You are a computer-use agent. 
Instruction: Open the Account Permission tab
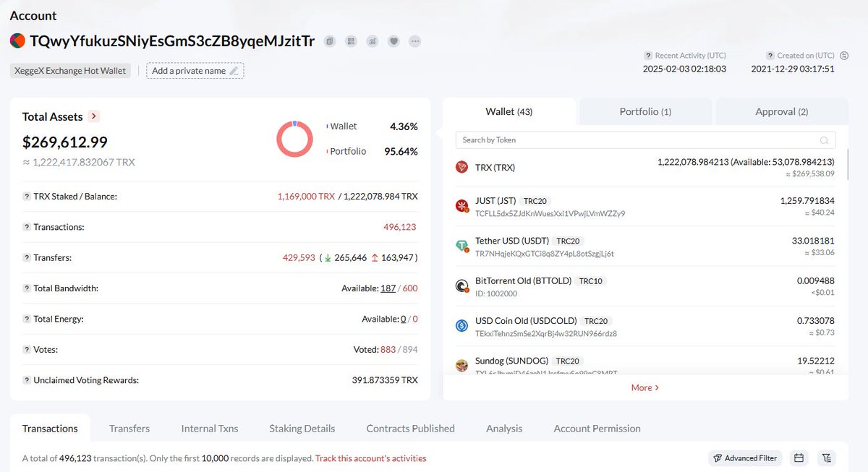[597, 428]
